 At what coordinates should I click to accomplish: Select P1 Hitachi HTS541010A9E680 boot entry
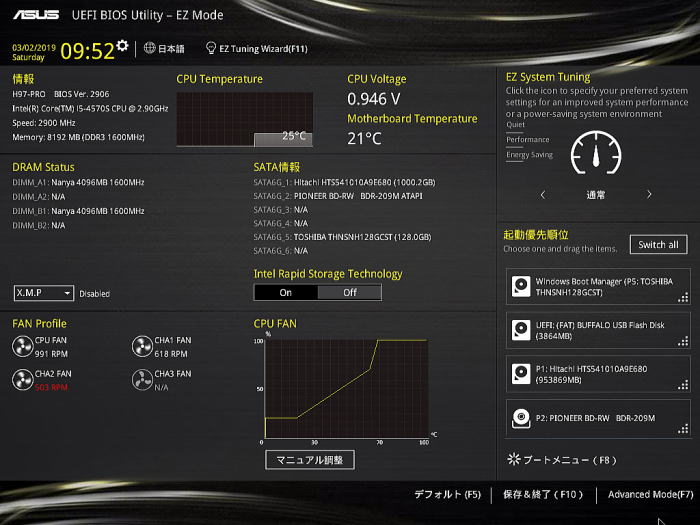tap(598, 374)
